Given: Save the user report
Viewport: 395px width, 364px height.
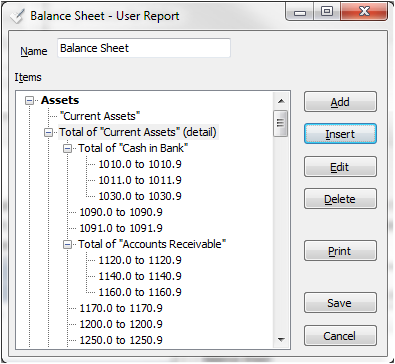Looking at the screenshot, I should point(340,303).
